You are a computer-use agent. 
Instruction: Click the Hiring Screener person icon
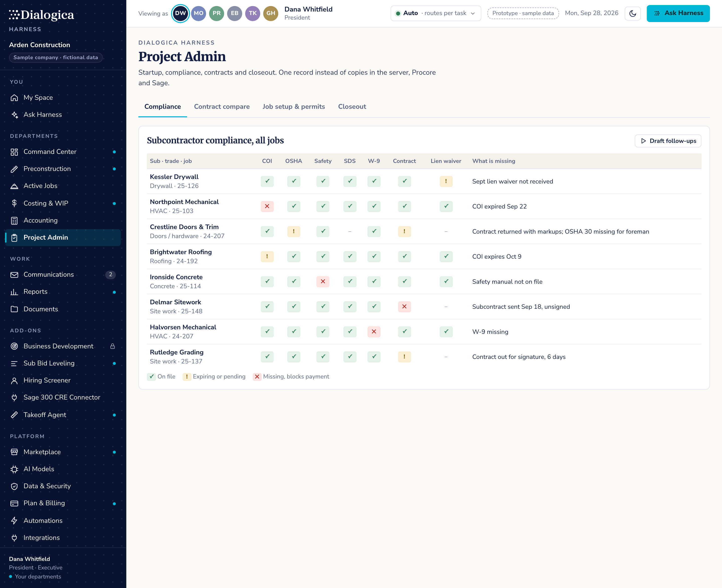14,381
